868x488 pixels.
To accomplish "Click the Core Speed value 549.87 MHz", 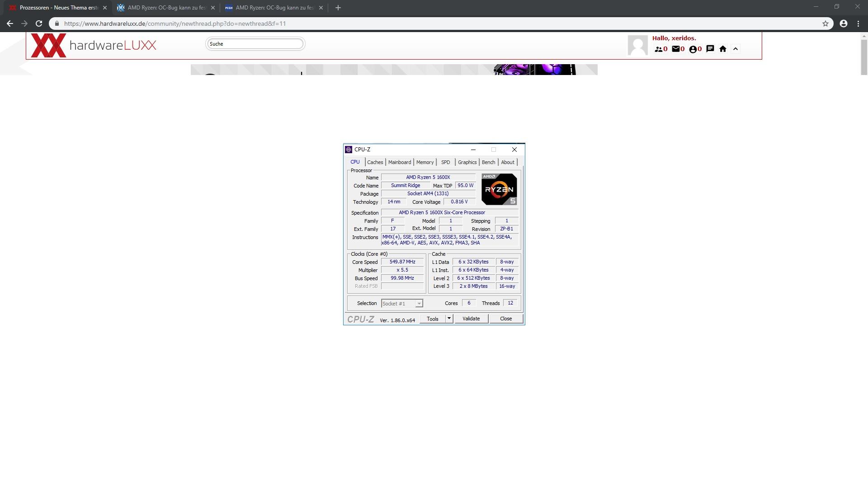I will pyautogui.click(x=402, y=262).
